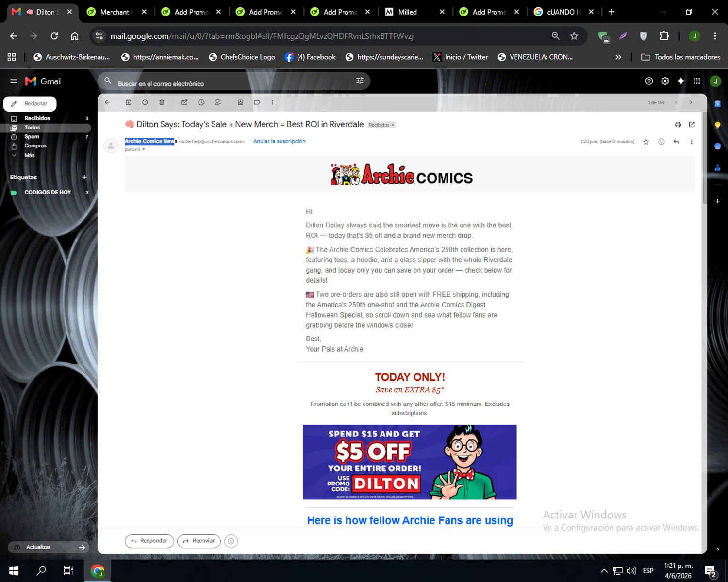The width and height of the screenshot is (728, 582).
Task: Open the Move to menu icon
Action: [x=240, y=102]
